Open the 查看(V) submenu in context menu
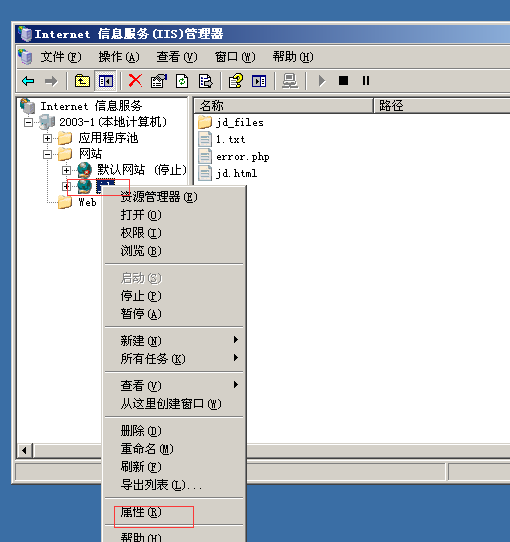Image resolution: width=510 pixels, height=542 pixels. (174, 386)
